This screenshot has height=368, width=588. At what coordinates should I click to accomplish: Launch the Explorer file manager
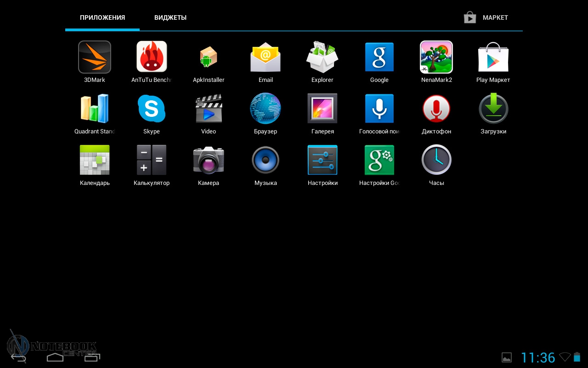coord(322,57)
